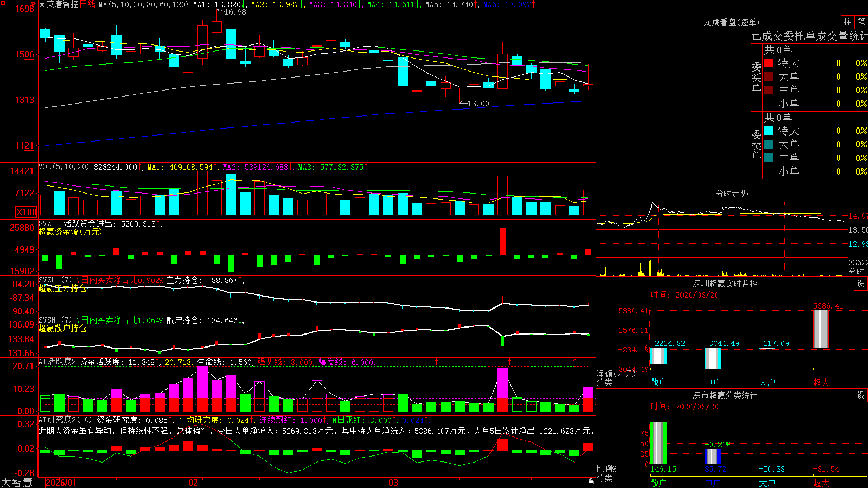Click the 超赢资金流(万元) label

pos(70,232)
